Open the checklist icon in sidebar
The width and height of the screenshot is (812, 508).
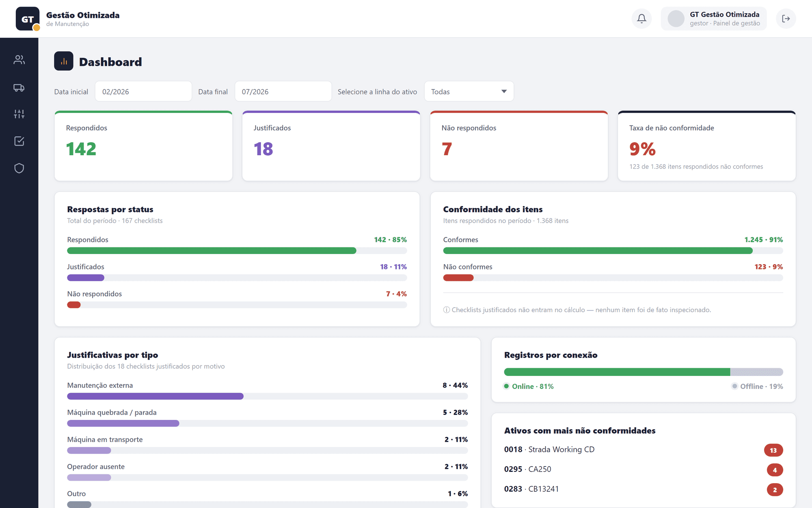click(19, 141)
